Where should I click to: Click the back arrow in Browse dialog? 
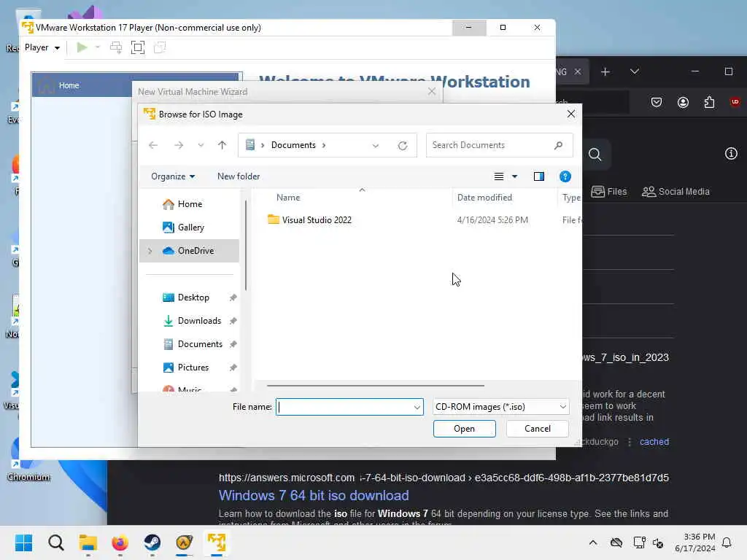click(153, 145)
